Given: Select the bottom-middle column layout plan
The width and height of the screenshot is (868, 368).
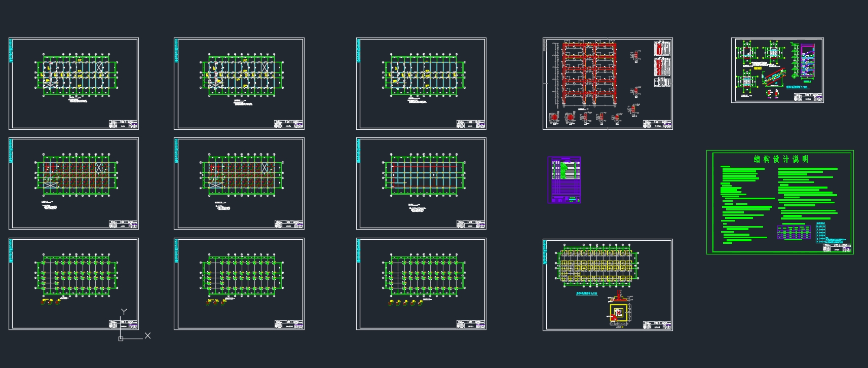Looking at the screenshot, I should 242,276.
